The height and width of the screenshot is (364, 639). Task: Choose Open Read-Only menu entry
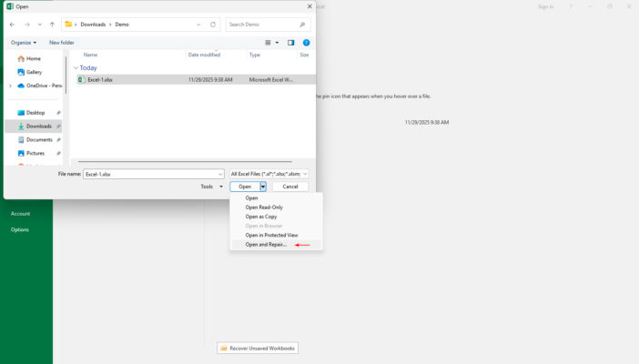pyautogui.click(x=264, y=207)
